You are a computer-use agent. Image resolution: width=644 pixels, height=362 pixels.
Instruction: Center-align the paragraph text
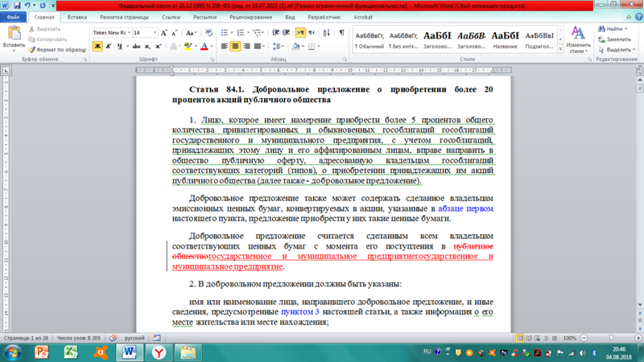pos(235,47)
